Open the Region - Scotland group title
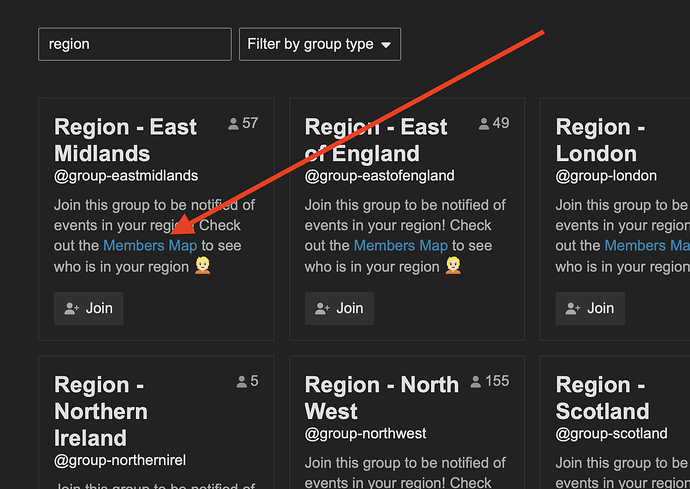The width and height of the screenshot is (690, 489). [x=602, y=398]
